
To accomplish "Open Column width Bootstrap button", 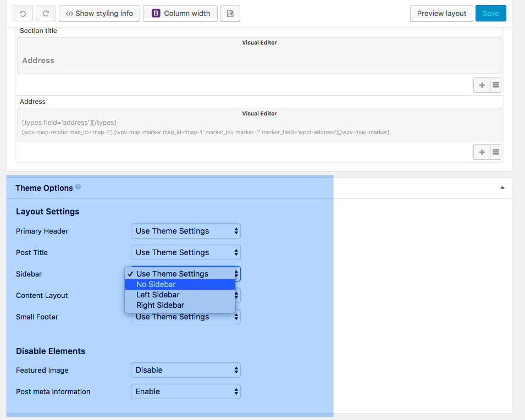I will [180, 13].
